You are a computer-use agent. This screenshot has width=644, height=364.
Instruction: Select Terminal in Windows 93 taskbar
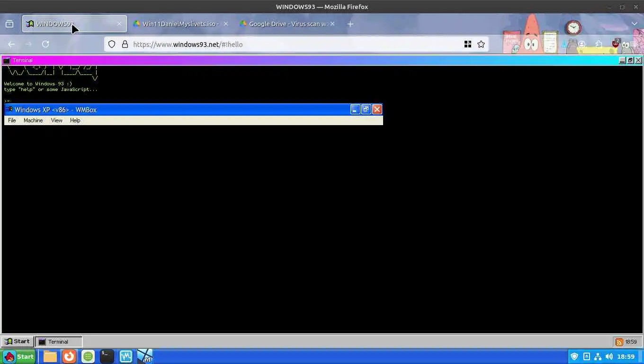(59, 341)
